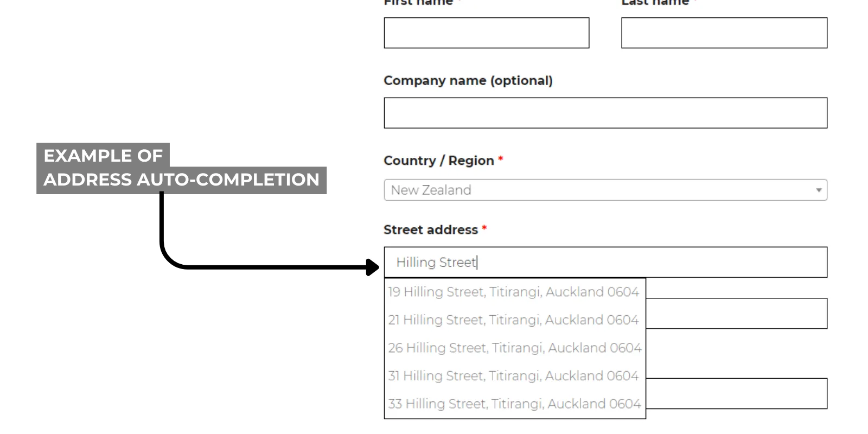Select 26 Hilling Street, Titirangi, Auckland 0604

coord(514,348)
